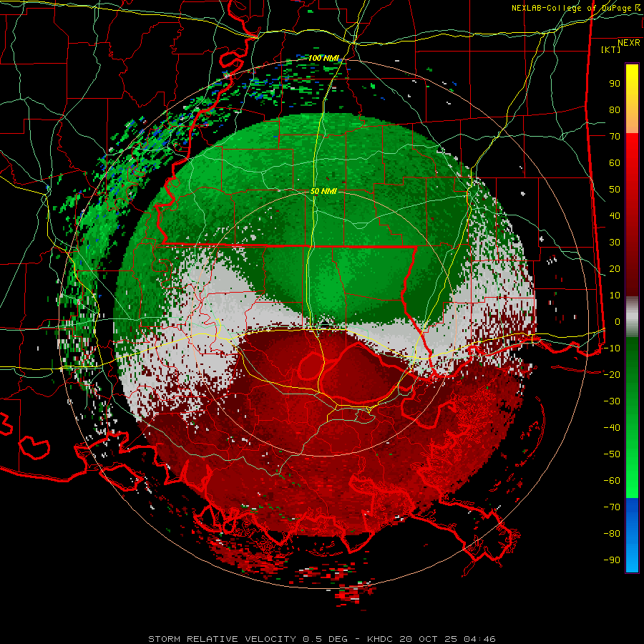
Task: Click the KHDC radar site identifier text
Action: [381, 639]
